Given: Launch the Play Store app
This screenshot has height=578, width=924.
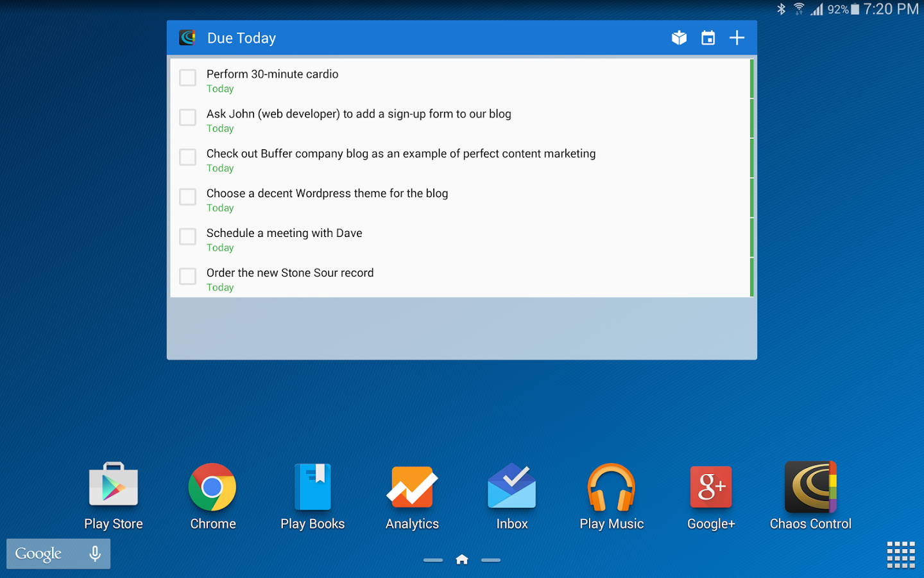Looking at the screenshot, I should (114, 496).
